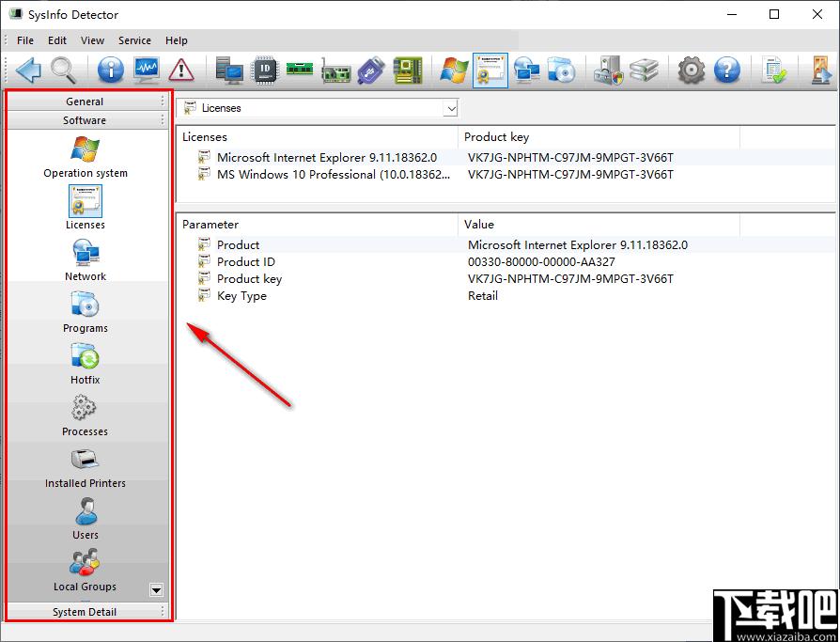This screenshot has width=840, height=642.
Task: Click the blue question mark help icon
Action: click(727, 70)
